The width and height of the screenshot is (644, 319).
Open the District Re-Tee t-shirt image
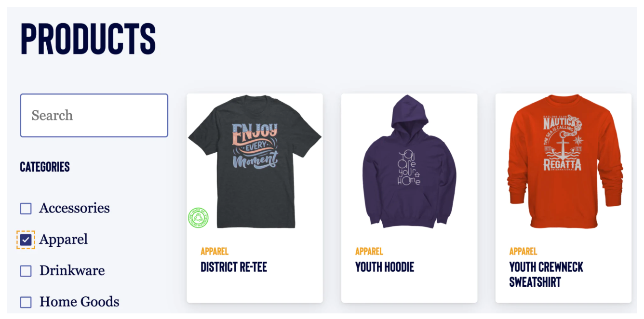click(255, 162)
